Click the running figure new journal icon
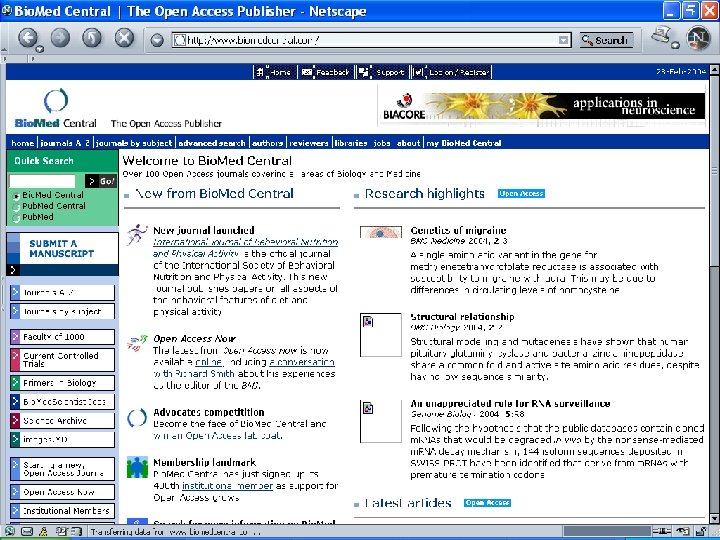720x540 pixels. [x=137, y=235]
